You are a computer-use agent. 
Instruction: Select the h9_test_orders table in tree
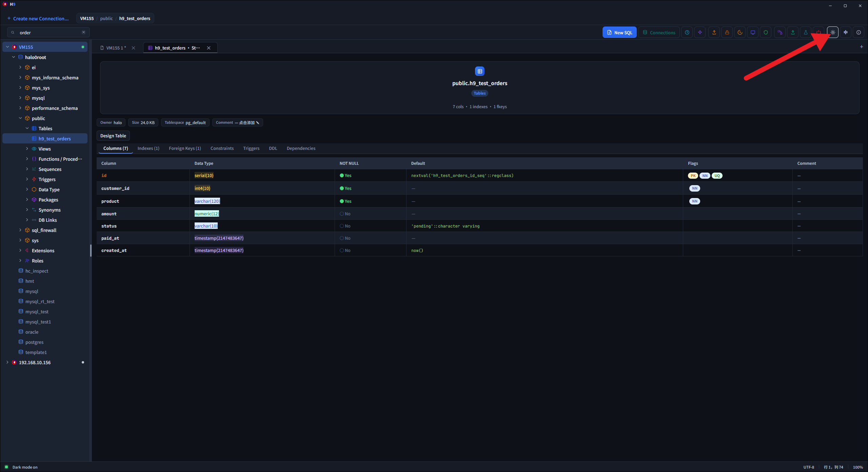tap(45, 139)
